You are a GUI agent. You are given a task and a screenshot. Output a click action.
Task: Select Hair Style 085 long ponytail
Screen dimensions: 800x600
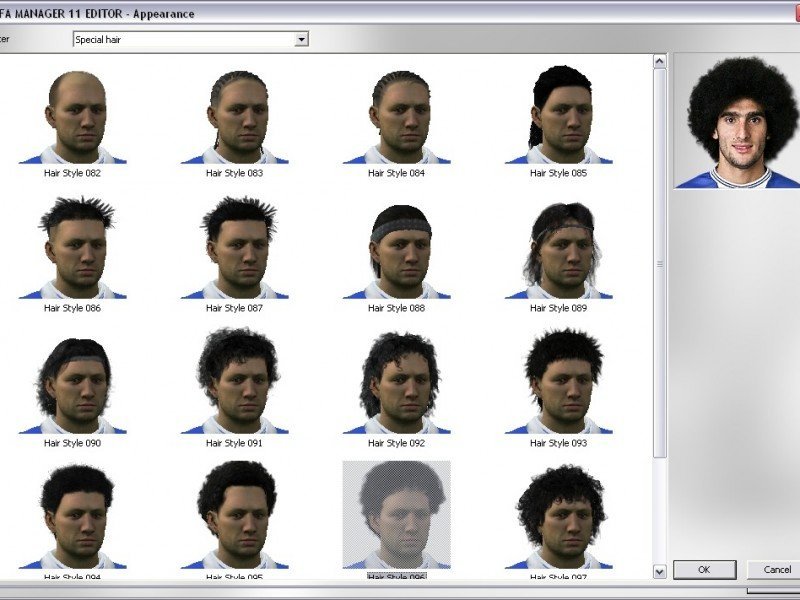click(x=559, y=116)
